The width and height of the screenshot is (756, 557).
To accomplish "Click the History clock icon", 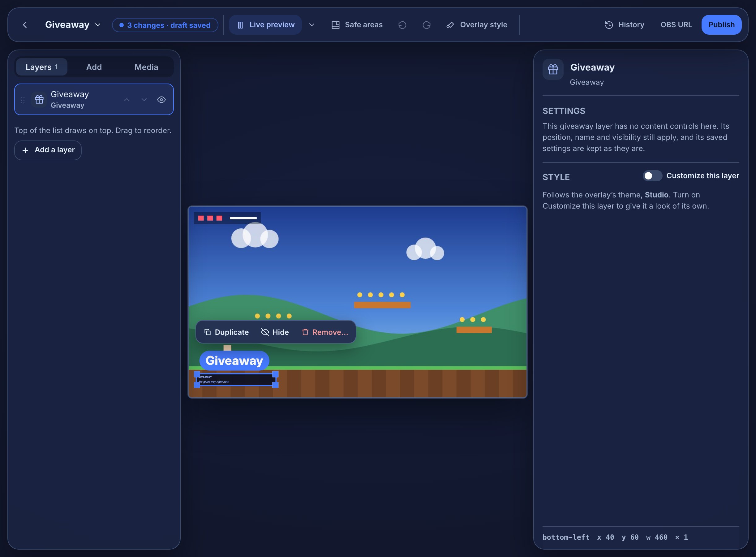I will pyautogui.click(x=609, y=25).
